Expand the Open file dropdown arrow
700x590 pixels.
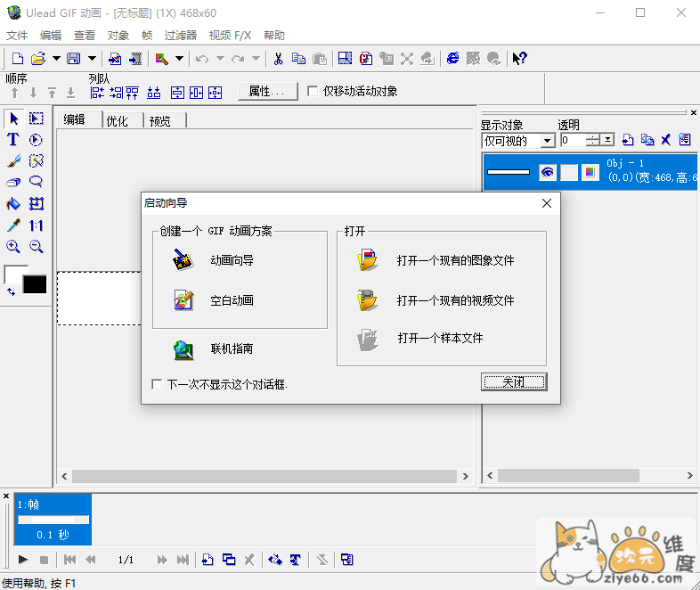56,59
